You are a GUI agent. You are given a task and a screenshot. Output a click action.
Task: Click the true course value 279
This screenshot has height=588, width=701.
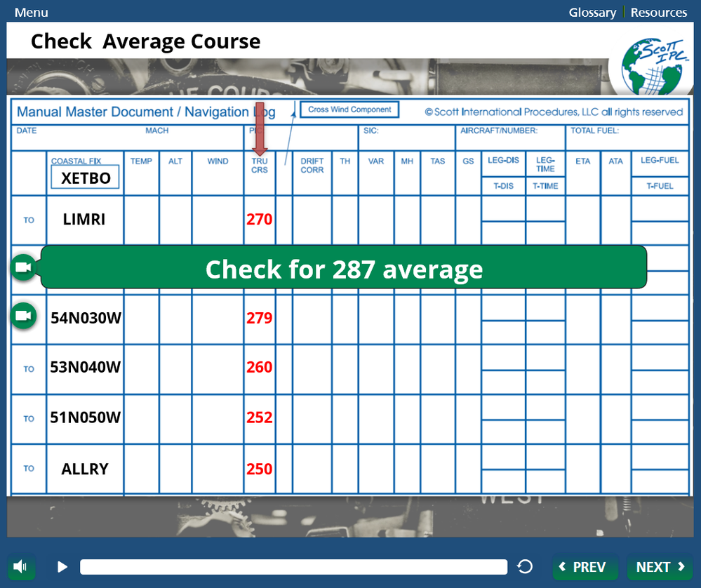tap(260, 319)
